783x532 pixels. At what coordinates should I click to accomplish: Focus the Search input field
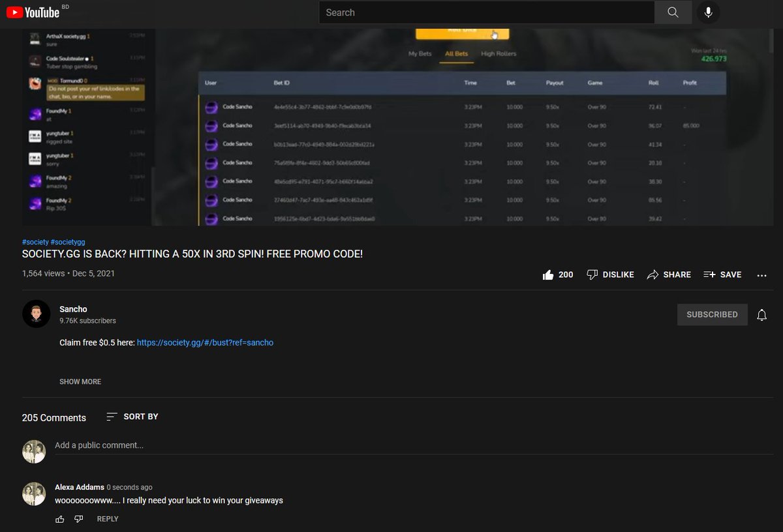click(487, 12)
